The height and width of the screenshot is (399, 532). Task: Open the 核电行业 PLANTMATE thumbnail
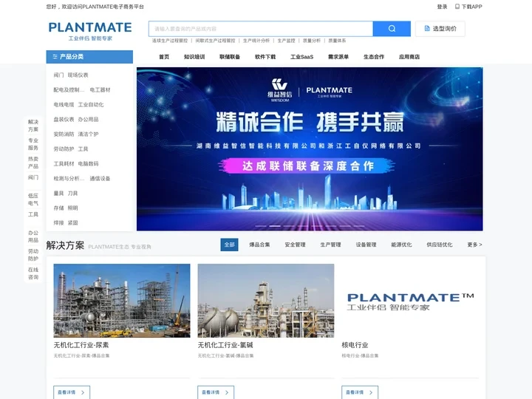(410, 301)
